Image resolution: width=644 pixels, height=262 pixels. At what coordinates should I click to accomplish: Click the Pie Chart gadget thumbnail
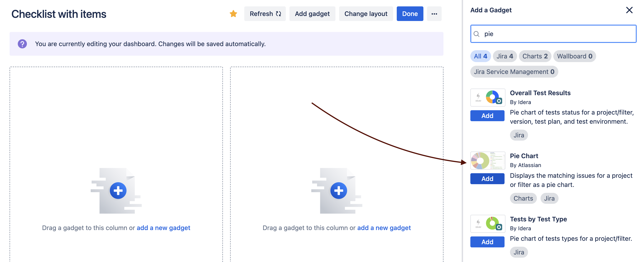click(487, 161)
